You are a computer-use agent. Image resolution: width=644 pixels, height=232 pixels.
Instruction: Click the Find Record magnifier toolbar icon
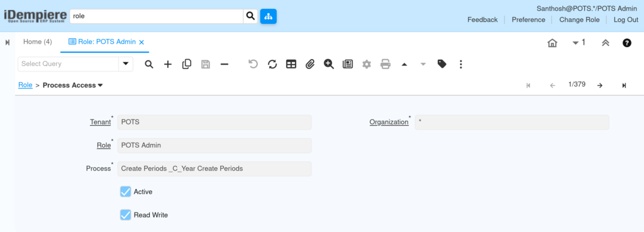point(149,64)
